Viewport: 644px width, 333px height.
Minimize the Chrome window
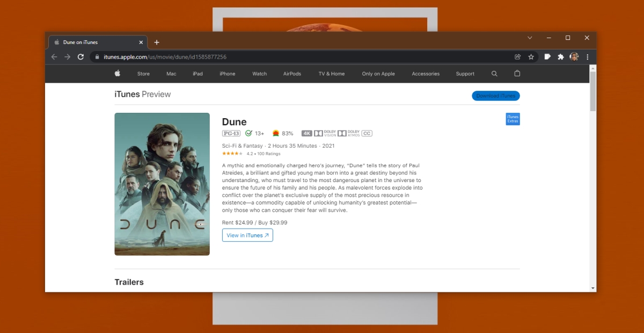pos(548,38)
